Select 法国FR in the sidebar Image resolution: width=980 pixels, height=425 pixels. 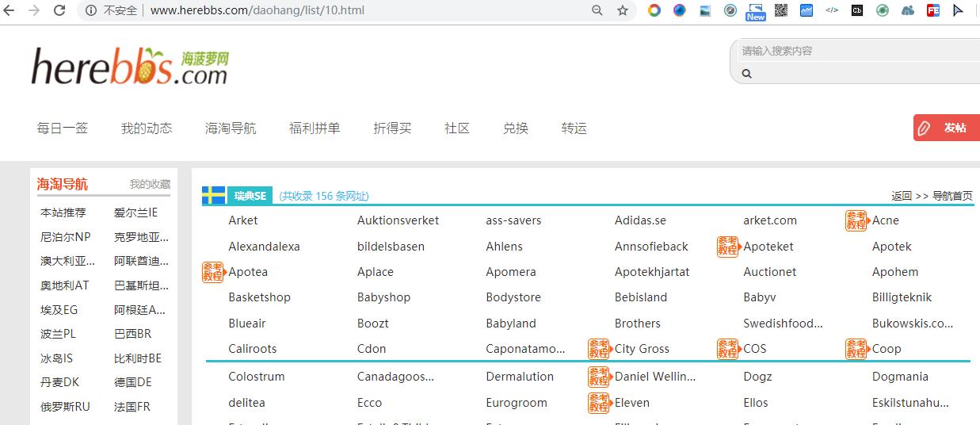tap(132, 407)
